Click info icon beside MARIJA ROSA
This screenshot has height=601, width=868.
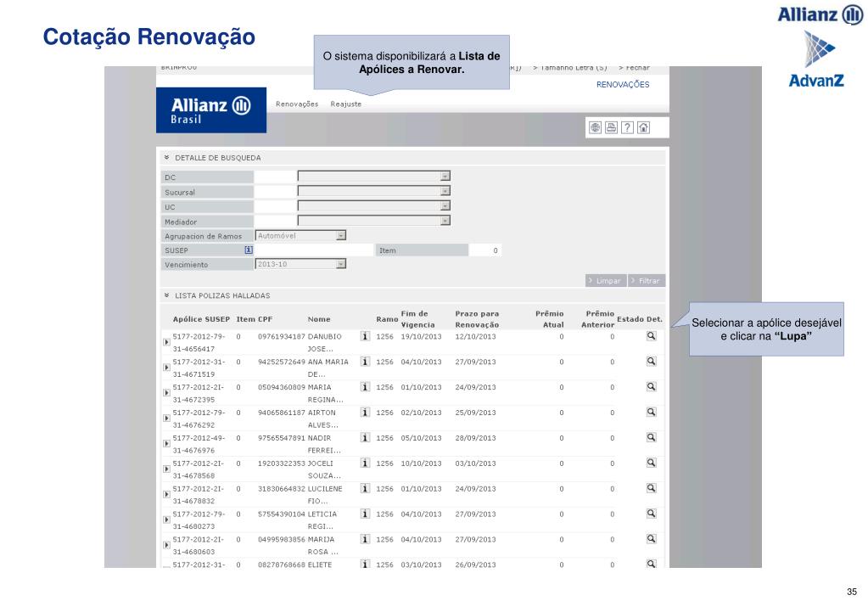pos(365,539)
